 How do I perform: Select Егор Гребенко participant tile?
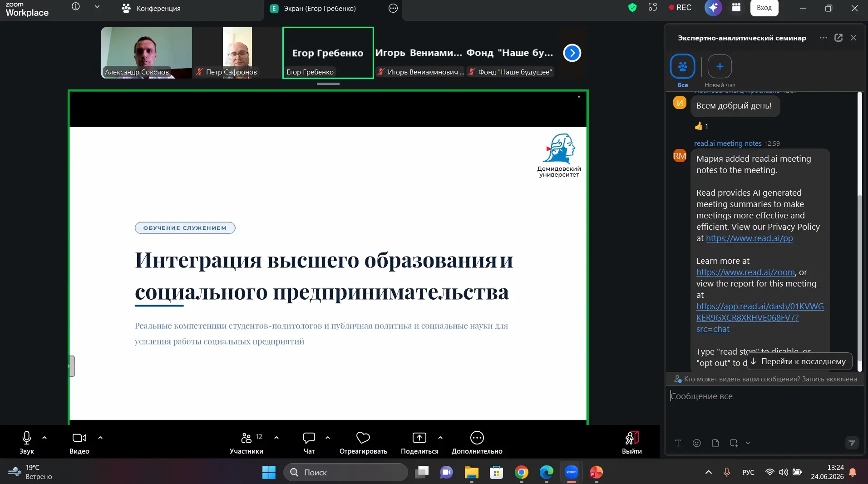(x=328, y=53)
